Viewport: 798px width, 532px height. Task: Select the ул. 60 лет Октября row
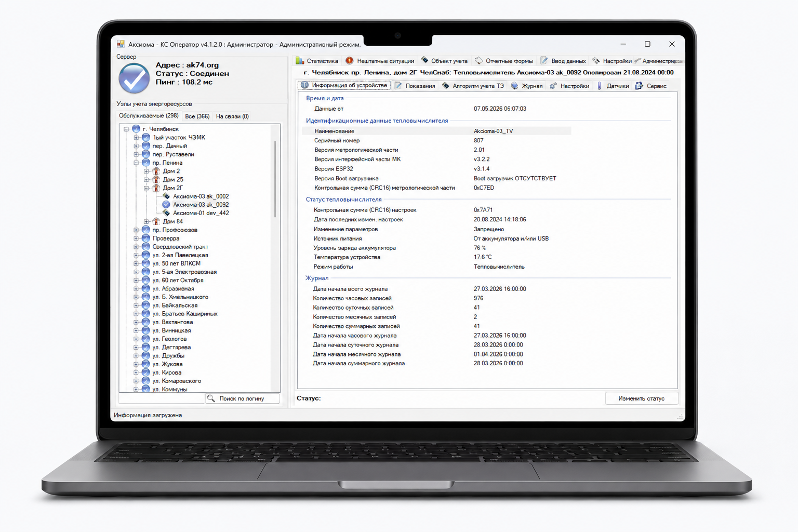click(x=178, y=280)
